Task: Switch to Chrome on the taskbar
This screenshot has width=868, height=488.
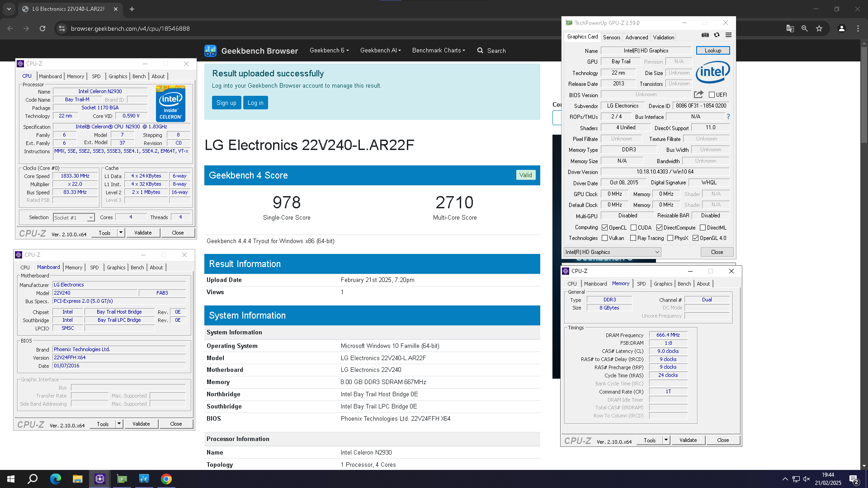Action: [166, 479]
